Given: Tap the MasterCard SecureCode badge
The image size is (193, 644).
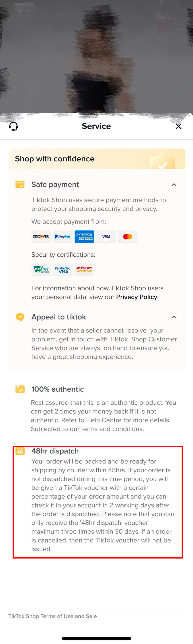Looking at the screenshot, I should (x=84, y=269).
